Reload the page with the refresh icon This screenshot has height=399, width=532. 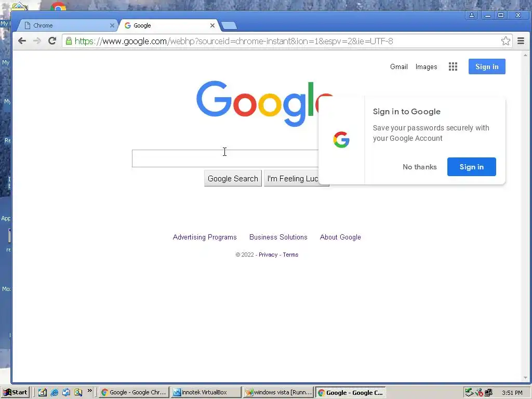point(52,41)
